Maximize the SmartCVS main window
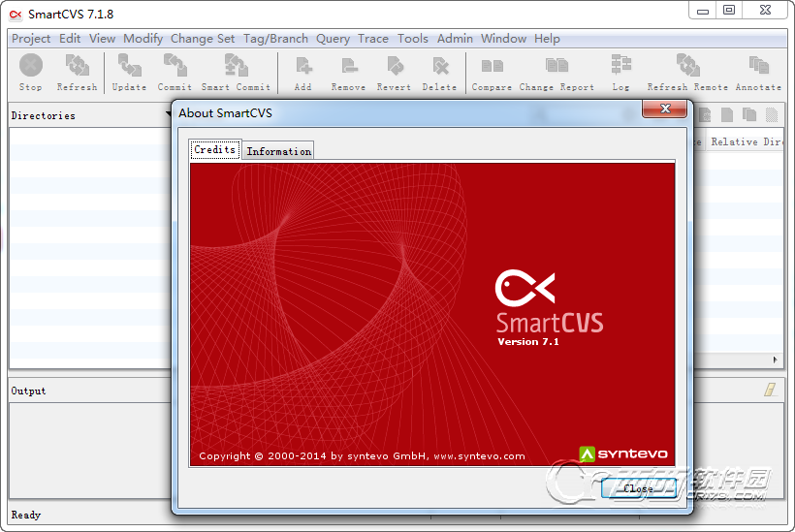Viewport: 795px width, 532px height. (x=729, y=10)
